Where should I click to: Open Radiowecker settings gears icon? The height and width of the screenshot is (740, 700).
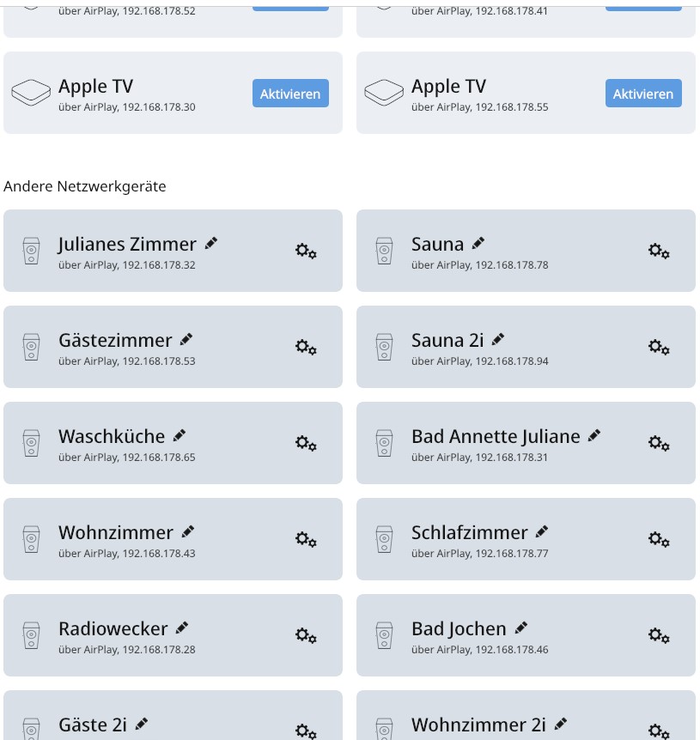(x=306, y=635)
